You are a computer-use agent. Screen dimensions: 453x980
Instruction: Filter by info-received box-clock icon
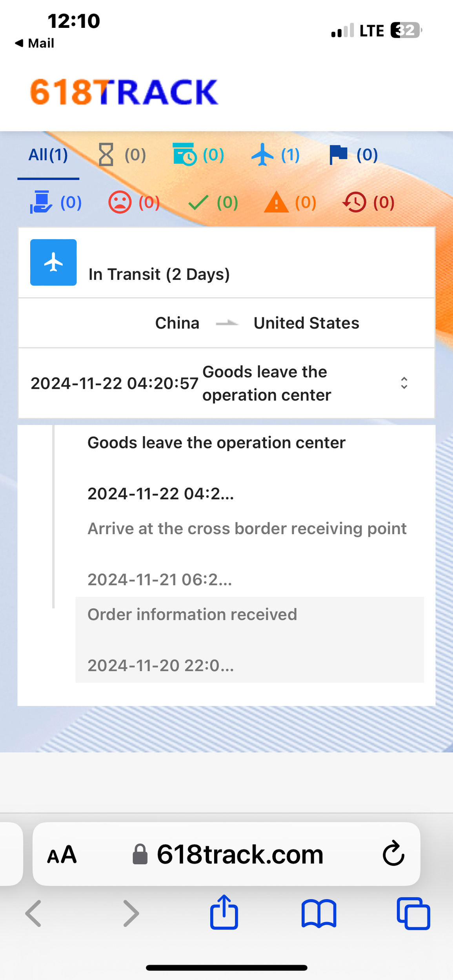(198, 155)
